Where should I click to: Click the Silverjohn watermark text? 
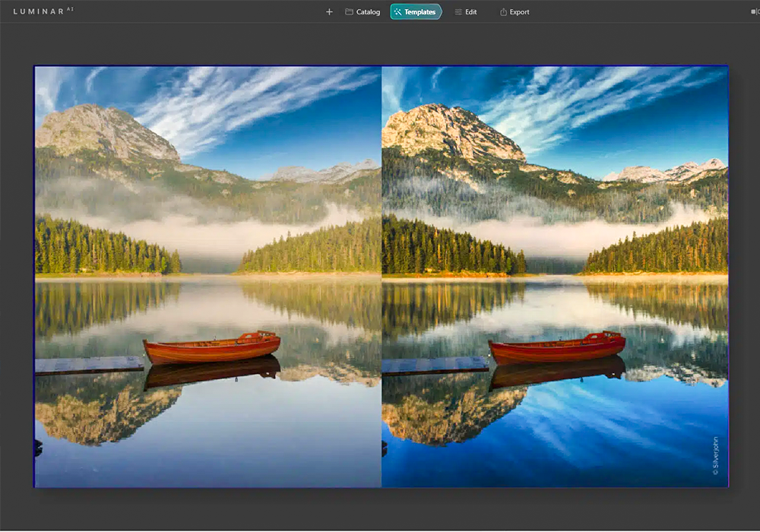(x=715, y=456)
